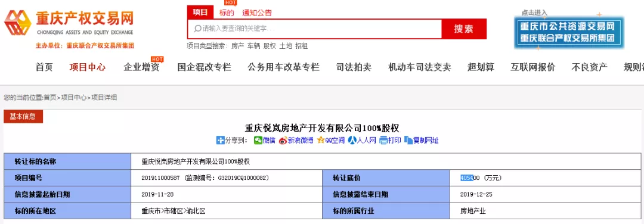The image size is (644, 224).
Task: Open 企业增资 in the navigation bar
Action: click(x=142, y=67)
